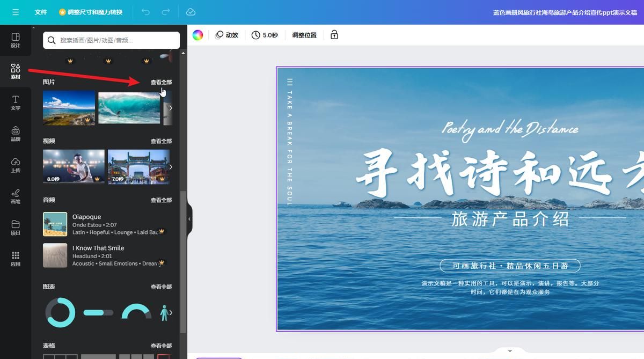Screen dimensions: 644x359
Task: View all 音频 items
Action: click(161, 200)
